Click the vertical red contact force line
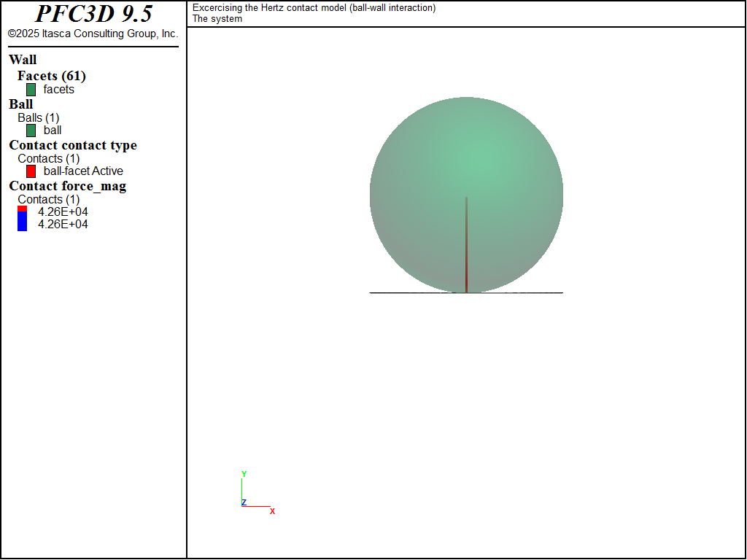The width and height of the screenshot is (747, 560). click(466, 245)
